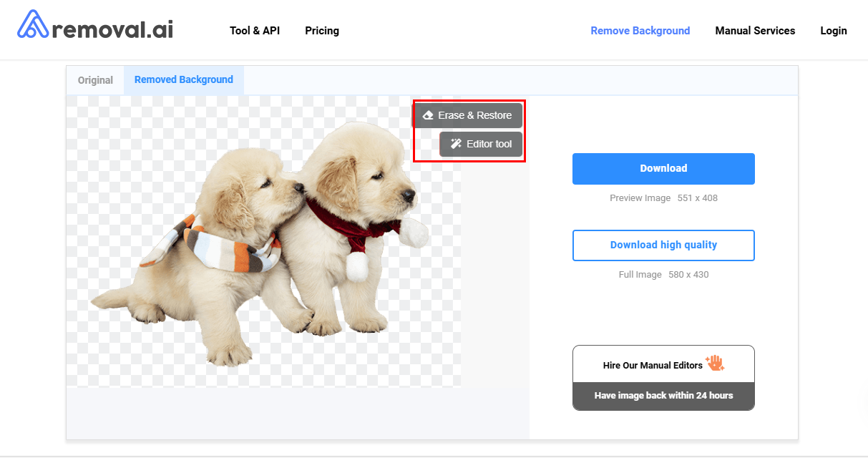Screen dimensions: 868x458
Task: Click the blue Download button
Action: pyautogui.click(x=663, y=169)
